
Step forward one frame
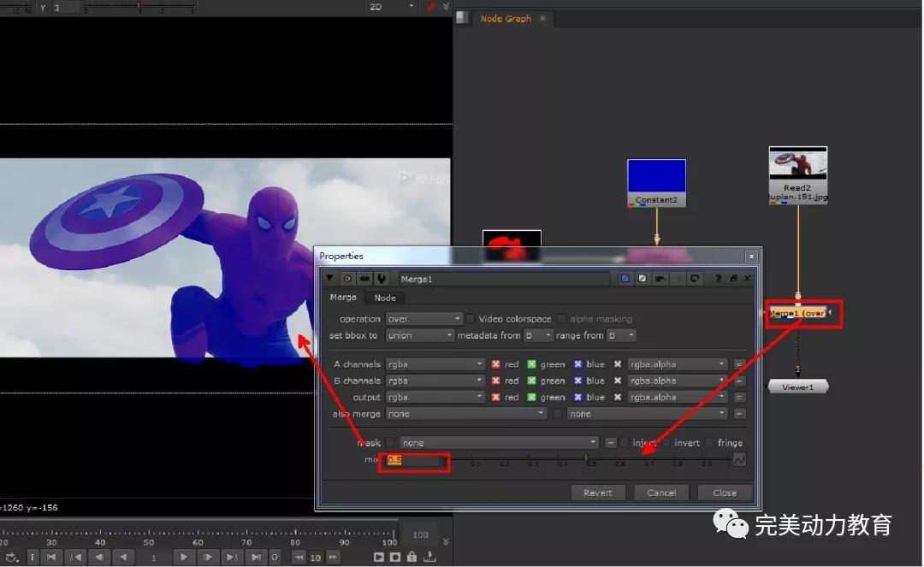click(207, 557)
